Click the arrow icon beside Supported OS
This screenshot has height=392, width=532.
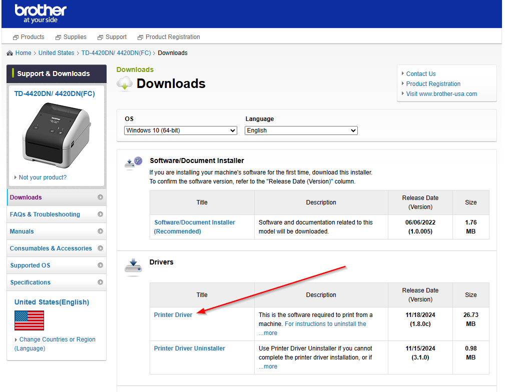101,265
